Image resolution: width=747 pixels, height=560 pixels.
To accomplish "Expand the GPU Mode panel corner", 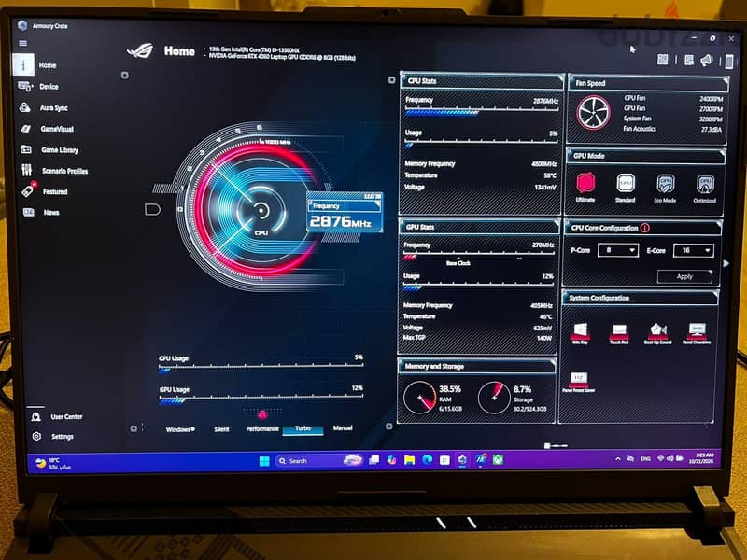I will pyautogui.click(x=722, y=153).
